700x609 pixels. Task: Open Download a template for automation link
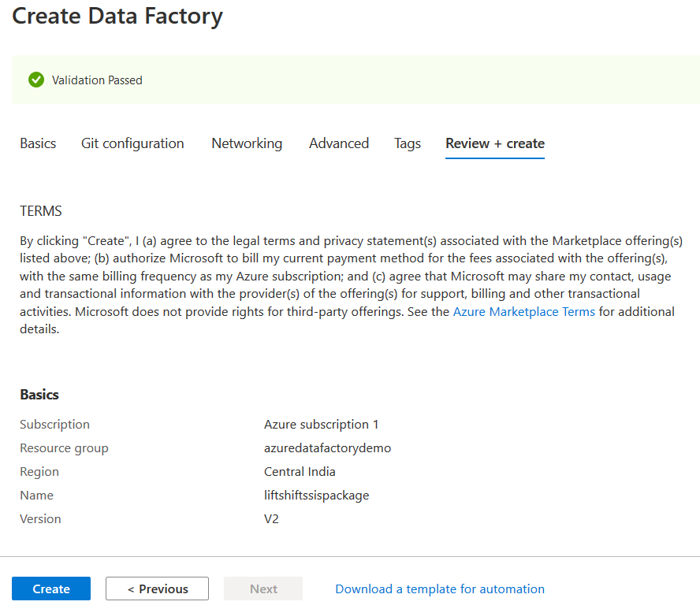tap(440, 589)
